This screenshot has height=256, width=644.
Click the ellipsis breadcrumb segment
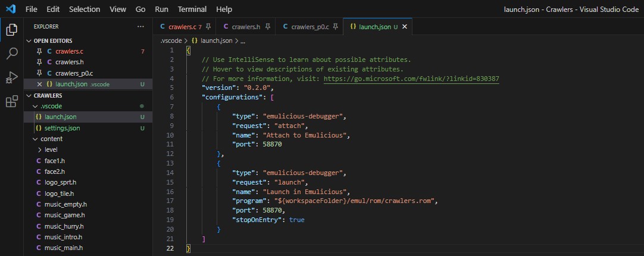coord(243,40)
